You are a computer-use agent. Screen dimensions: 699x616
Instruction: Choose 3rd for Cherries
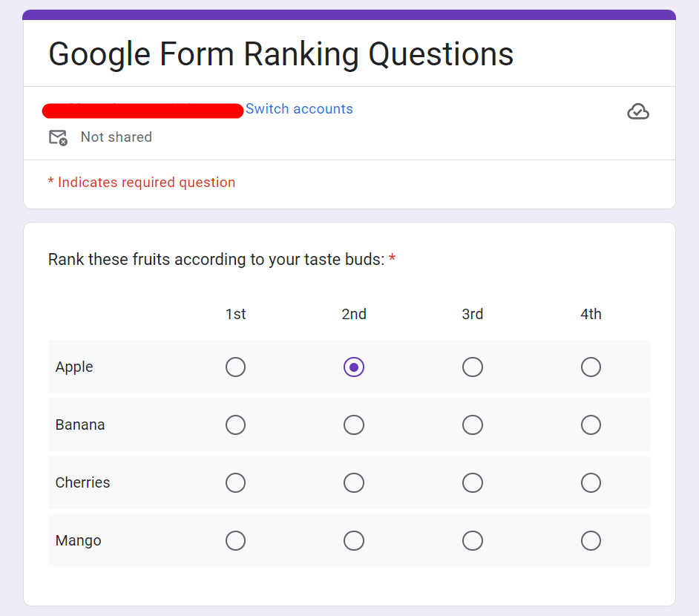click(473, 482)
